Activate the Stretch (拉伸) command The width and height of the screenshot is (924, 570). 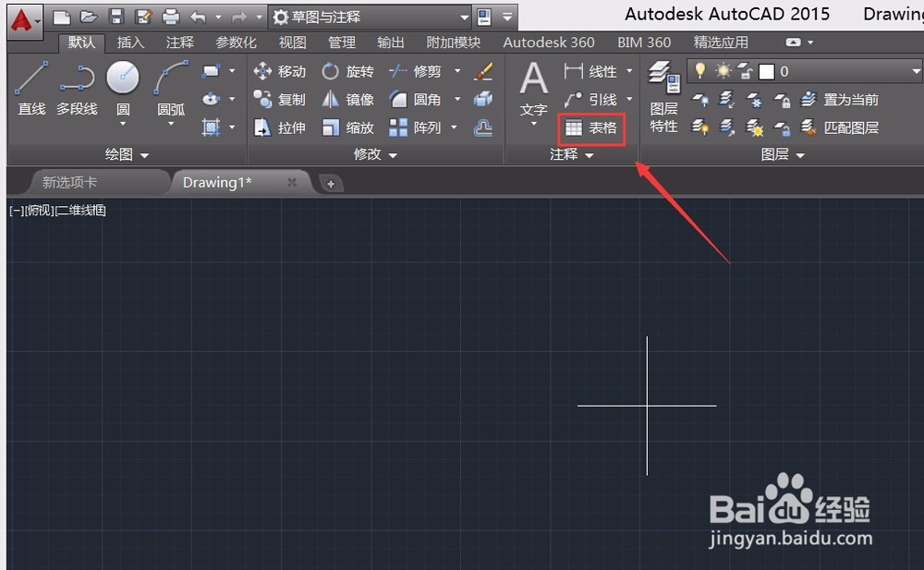280,127
